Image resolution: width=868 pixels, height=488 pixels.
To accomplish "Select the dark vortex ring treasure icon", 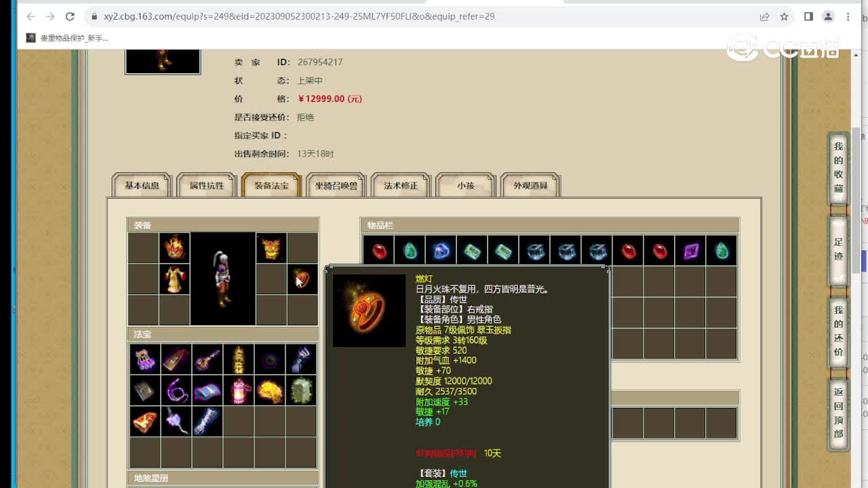I will click(x=269, y=359).
